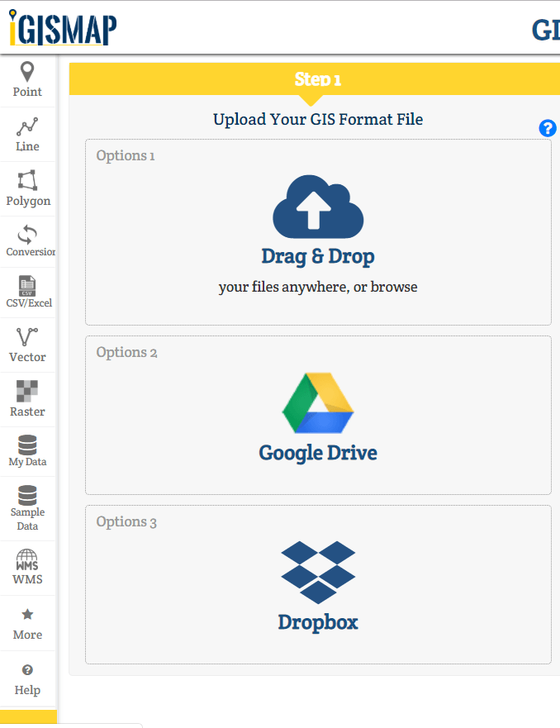
Task: Click the cloud upload icon
Action: coord(318,207)
